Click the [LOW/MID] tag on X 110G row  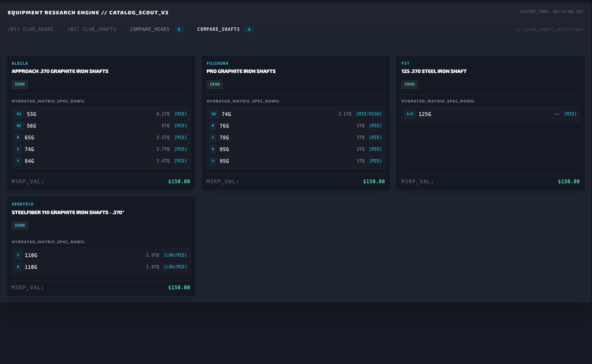(175, 267)
